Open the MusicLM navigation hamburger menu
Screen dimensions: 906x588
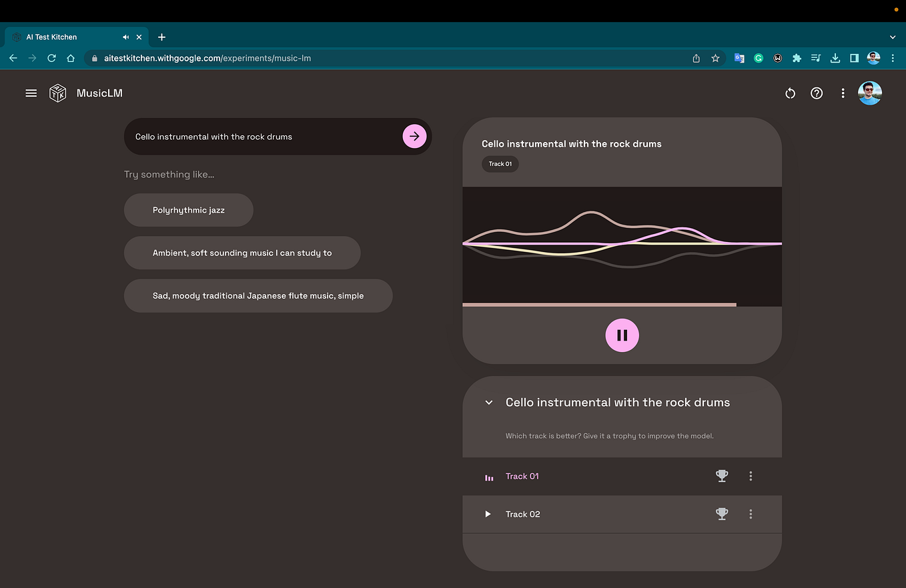click(31, 93)
